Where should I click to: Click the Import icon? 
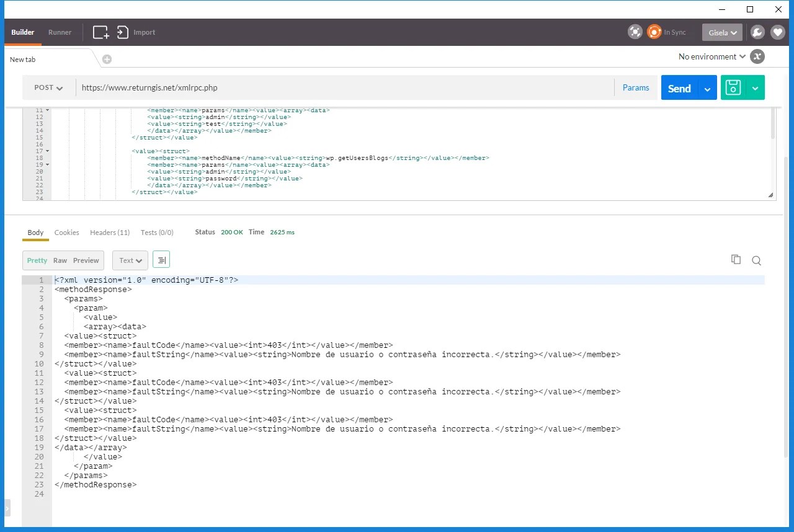[x=122, y=32]
